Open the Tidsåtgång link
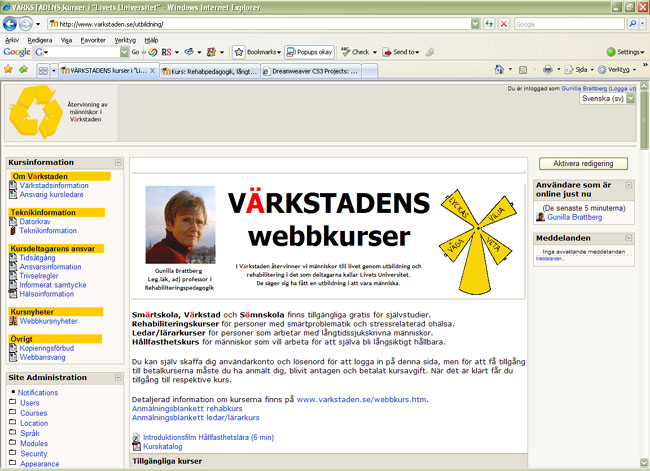Image resolution: width=650 pixels, height=471 pixels. (x=37, y=257)
